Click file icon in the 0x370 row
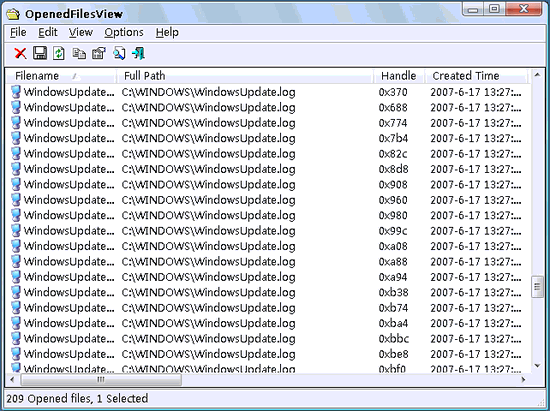 click(16, 92)
